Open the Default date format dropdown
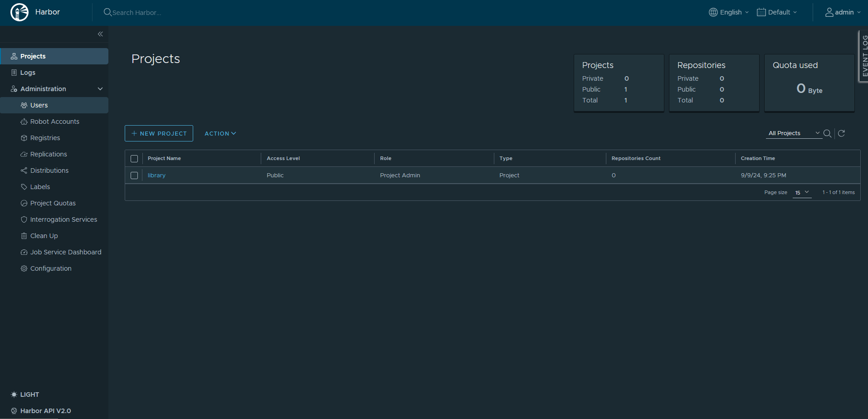868x419 pixels. pos(777,12)
